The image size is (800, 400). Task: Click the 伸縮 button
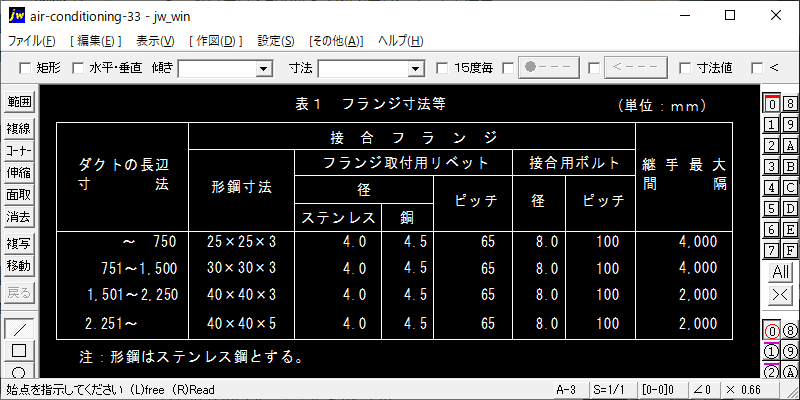19,172
